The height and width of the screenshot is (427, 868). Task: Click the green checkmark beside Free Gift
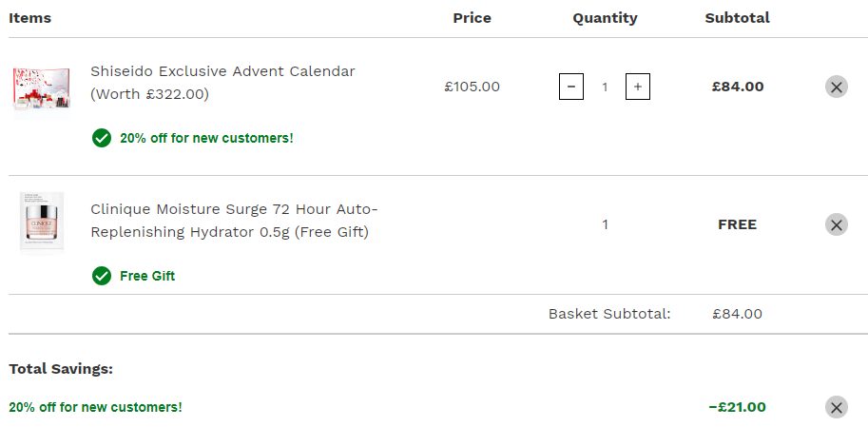tap(102, 275)
